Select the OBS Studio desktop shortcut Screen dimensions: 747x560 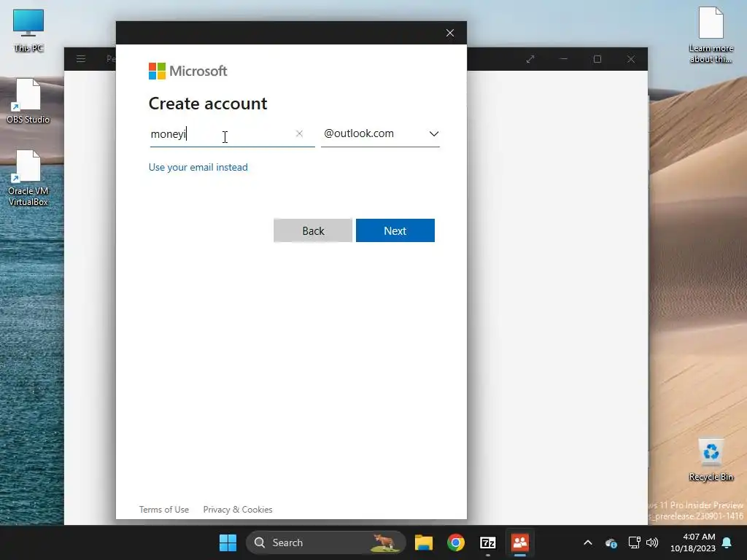tap(28, 101)
